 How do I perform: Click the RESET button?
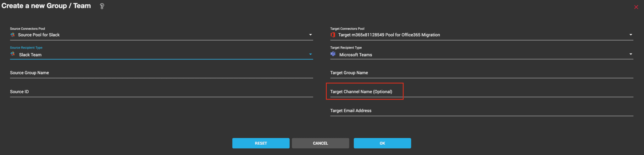[x=261, y=143]
